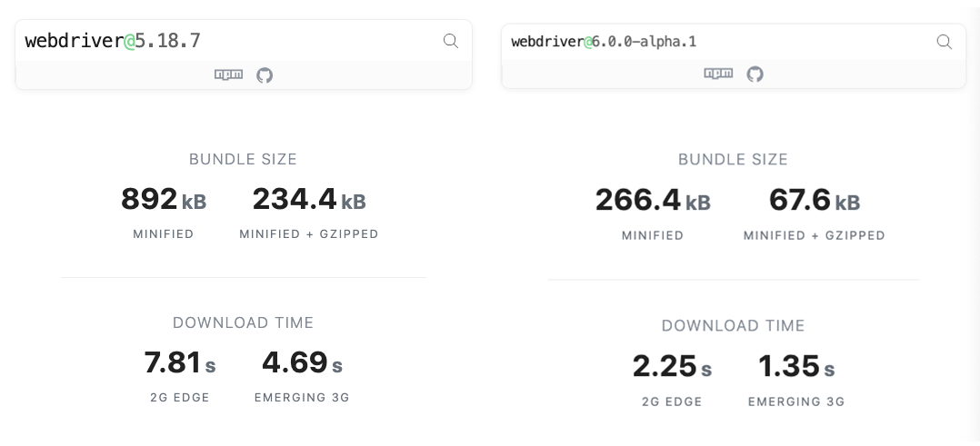Viewport: 980px width, 446px height.
Task: Click the 266.4 kB minified size value
Action: 653,200
